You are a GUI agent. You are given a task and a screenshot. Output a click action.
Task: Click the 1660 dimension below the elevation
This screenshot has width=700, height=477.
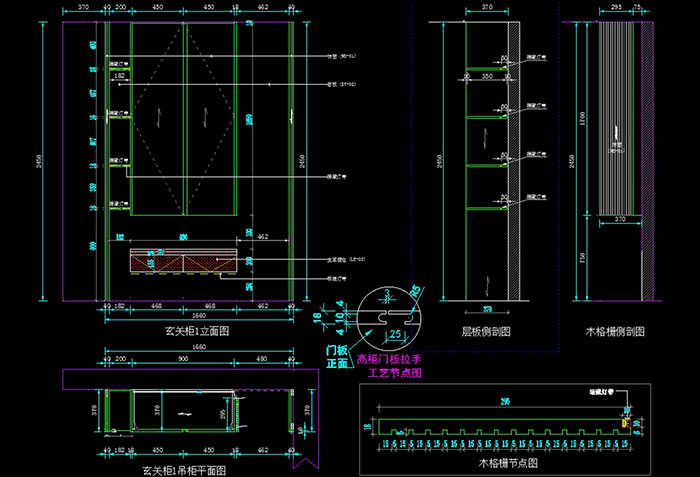pyautogui.click(x=199, y=313)
